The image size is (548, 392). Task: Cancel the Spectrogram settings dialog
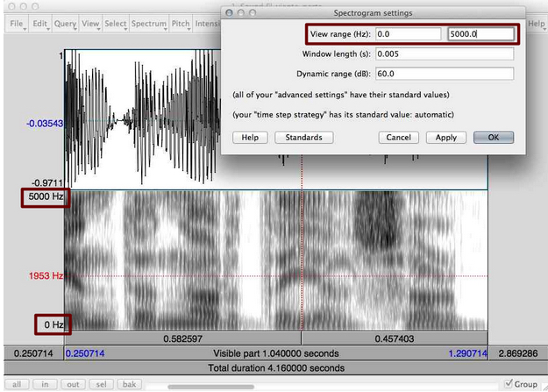tap(398, 137)
